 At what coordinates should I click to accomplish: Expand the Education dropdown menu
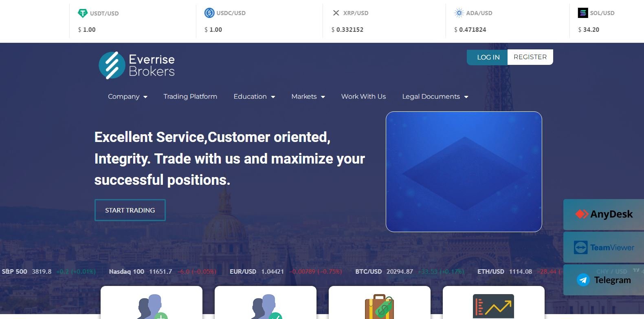click(x=254, y=97)
